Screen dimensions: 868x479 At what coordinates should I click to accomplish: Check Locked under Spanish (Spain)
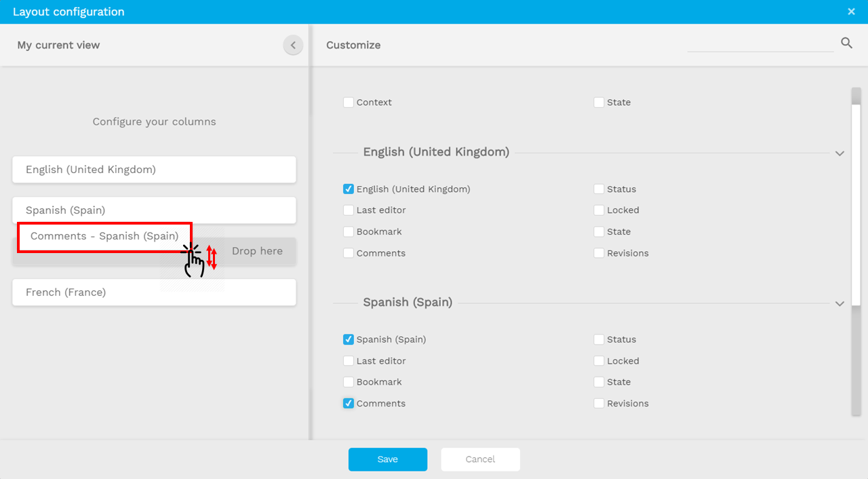click(599, 361)
